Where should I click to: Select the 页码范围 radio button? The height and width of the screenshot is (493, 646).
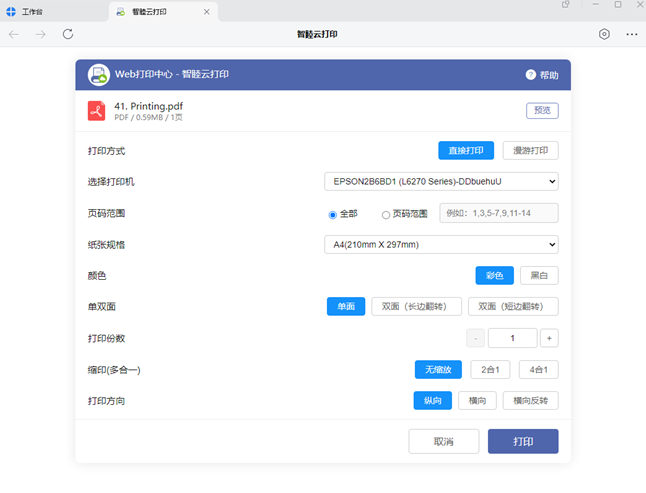[x=386, y=215]
